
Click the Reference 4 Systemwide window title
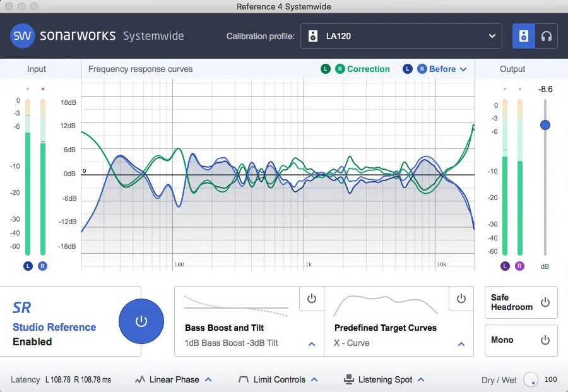[283, 6]
